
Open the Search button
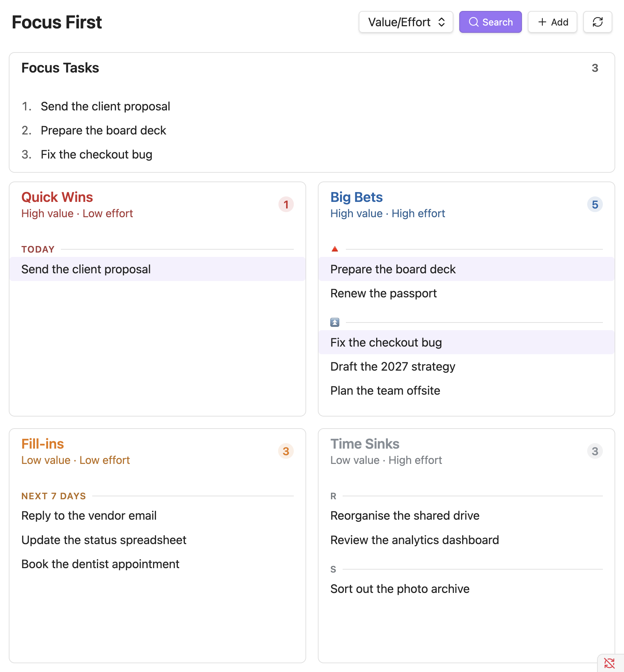coord(490,22)
